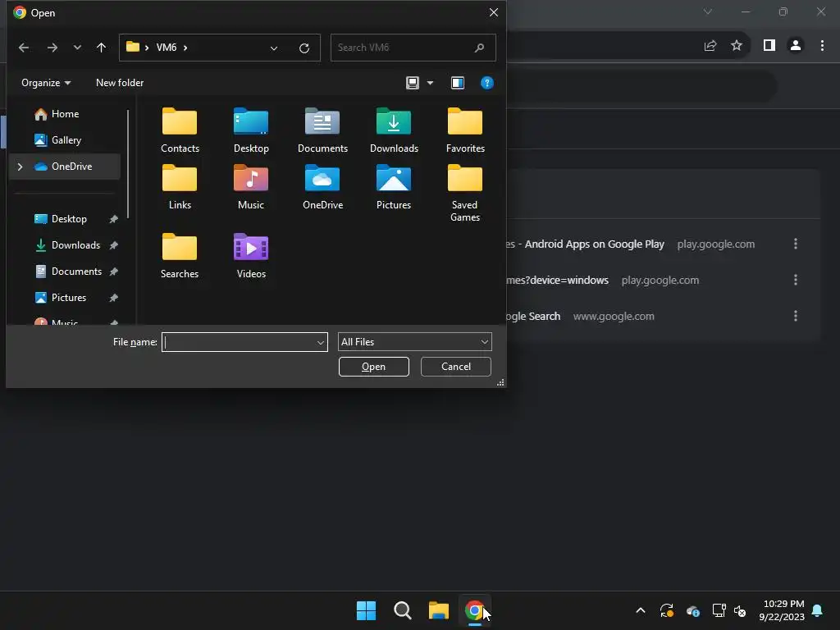Expand the address bar history dropdown

coord(274,48)
